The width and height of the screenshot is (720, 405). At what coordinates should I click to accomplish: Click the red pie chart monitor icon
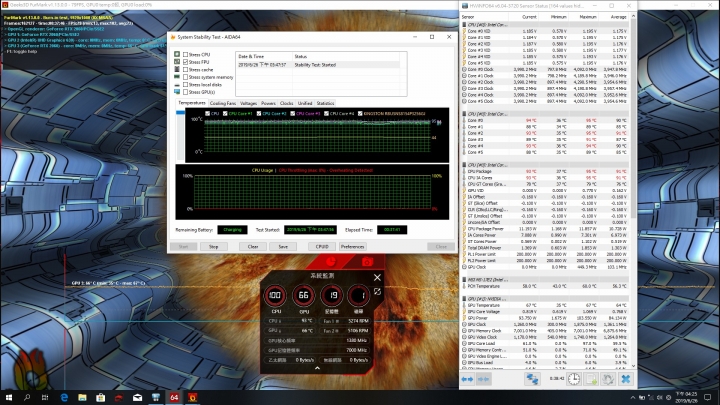331,262
